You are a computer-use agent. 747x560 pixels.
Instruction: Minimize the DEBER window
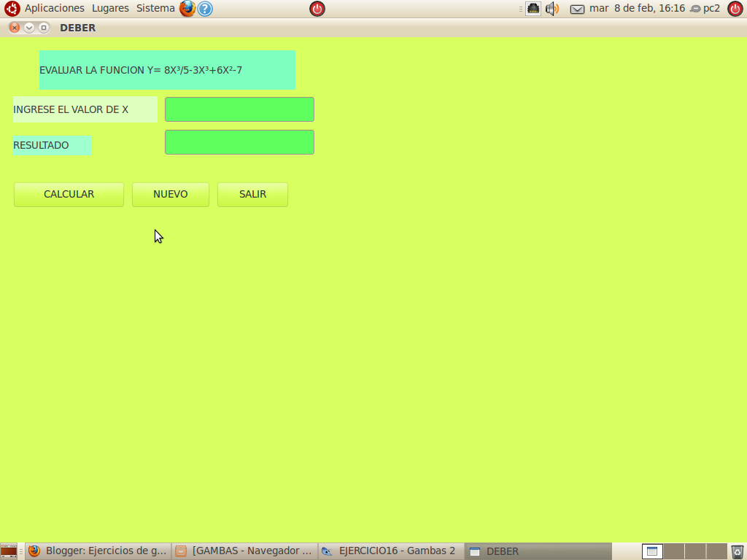(29, 28)
